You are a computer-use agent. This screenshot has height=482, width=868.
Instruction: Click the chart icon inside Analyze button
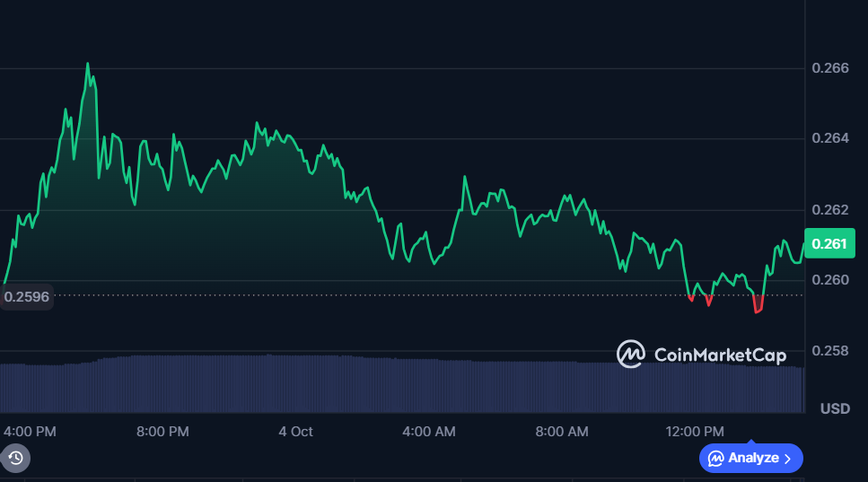click(x=715, y=459)
